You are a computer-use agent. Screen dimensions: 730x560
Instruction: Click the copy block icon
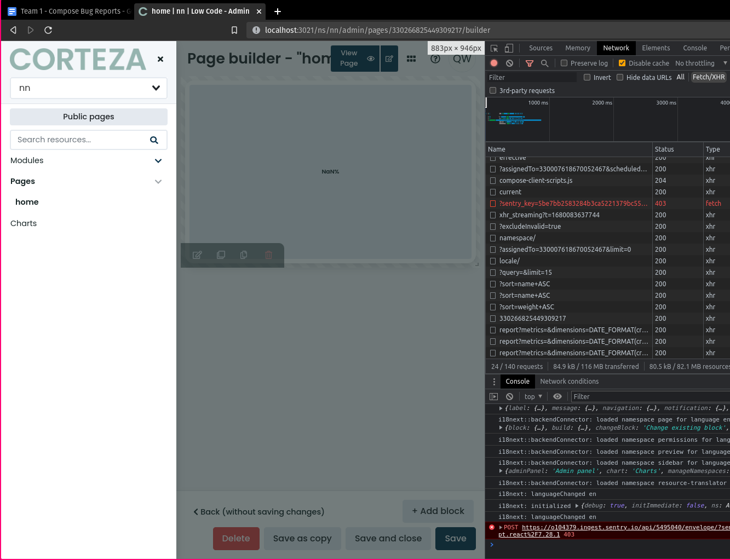pyautogui.click(x=244, y=255)
